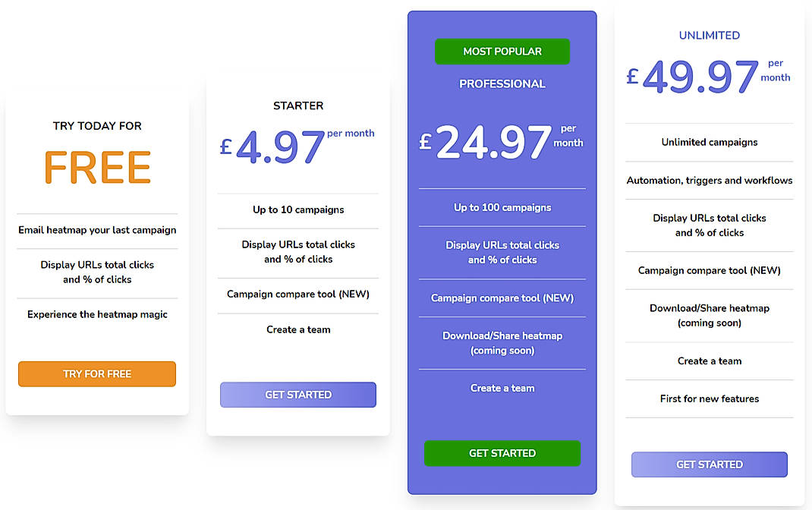Click GET STARTED under the Unlimited plan
This screenshot has width=812, height=510.
pos(709,464)
